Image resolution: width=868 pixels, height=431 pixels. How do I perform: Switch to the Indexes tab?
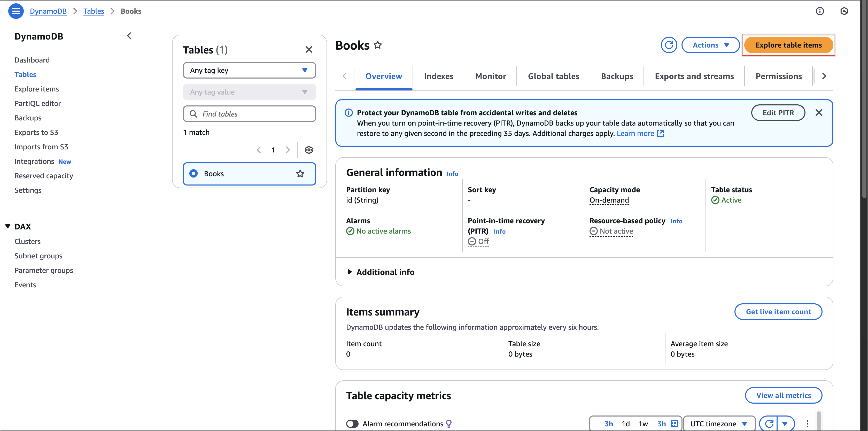coord(438,76)
